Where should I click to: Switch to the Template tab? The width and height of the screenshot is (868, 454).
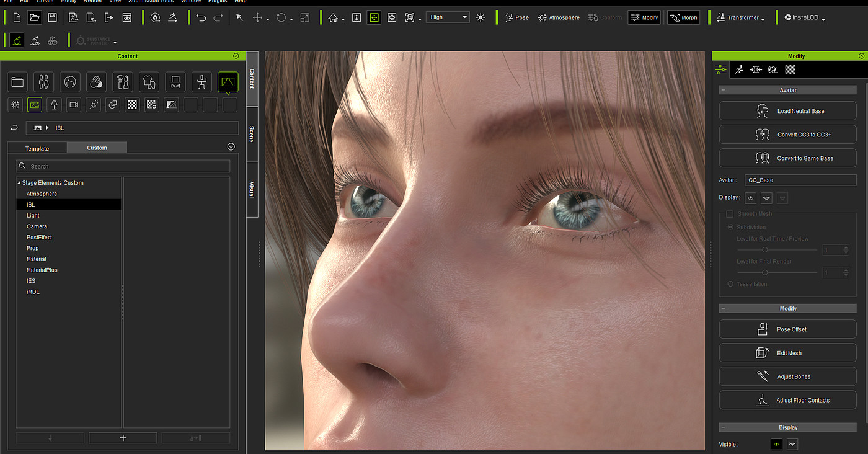click(x=37, y=148)
